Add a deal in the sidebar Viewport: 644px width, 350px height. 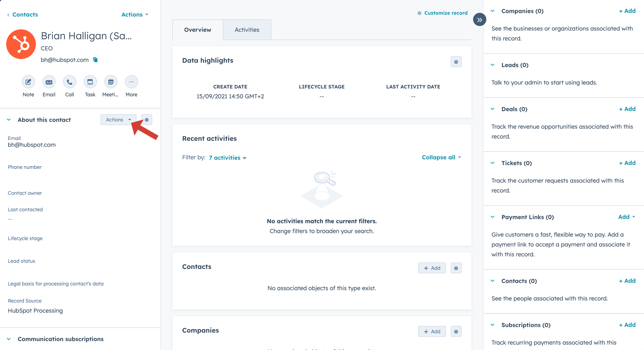(627, 109)
